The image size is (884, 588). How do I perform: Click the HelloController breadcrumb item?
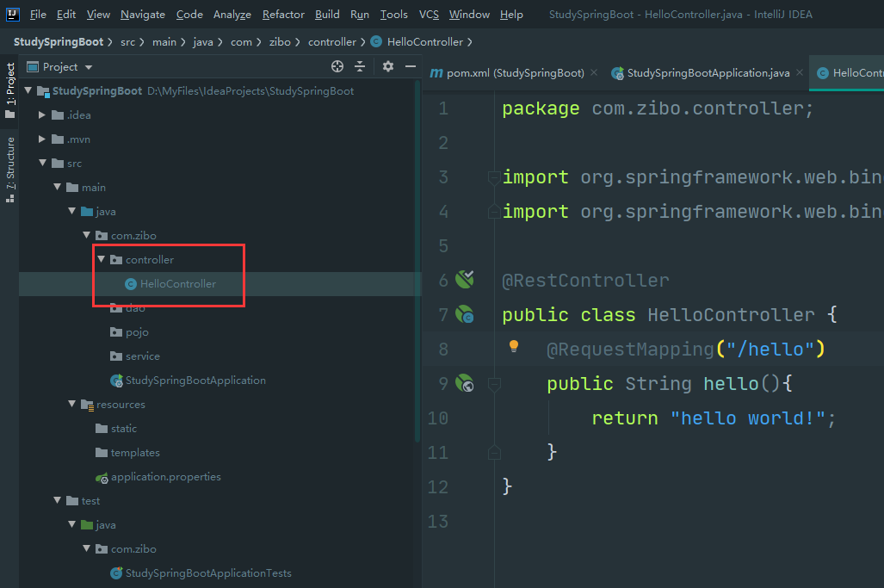pos(424,41)
